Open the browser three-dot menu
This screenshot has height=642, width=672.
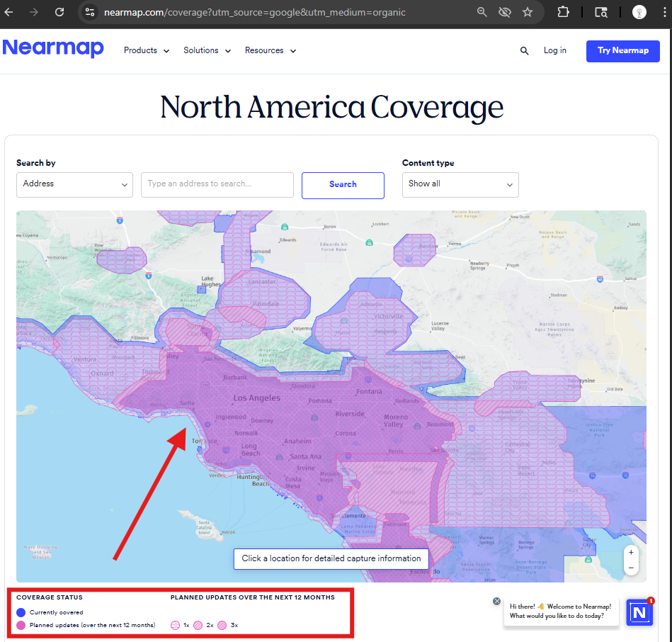(x=664, y=12)
